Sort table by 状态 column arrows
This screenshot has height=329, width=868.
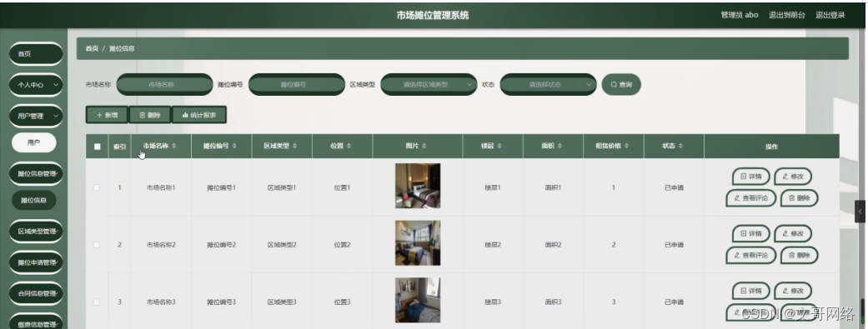point(680,146)
